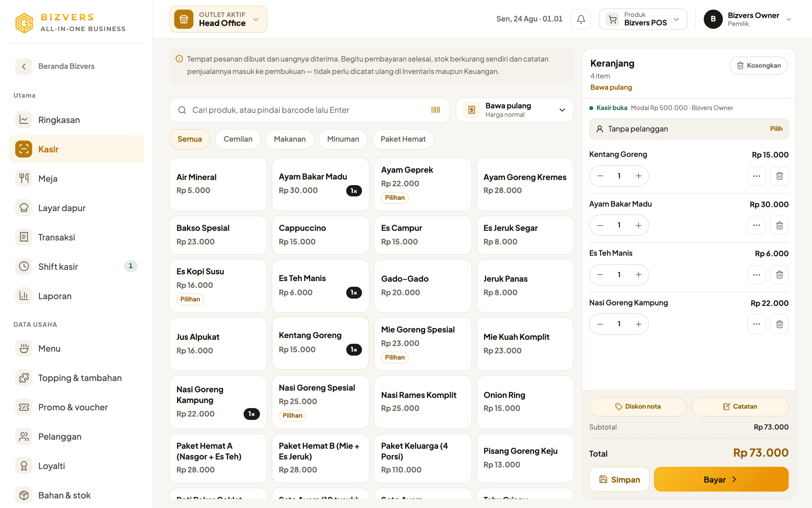Open more options for Nasi Goreng Kampung
This screenshot has width=812, height=508.
point(757,324)
